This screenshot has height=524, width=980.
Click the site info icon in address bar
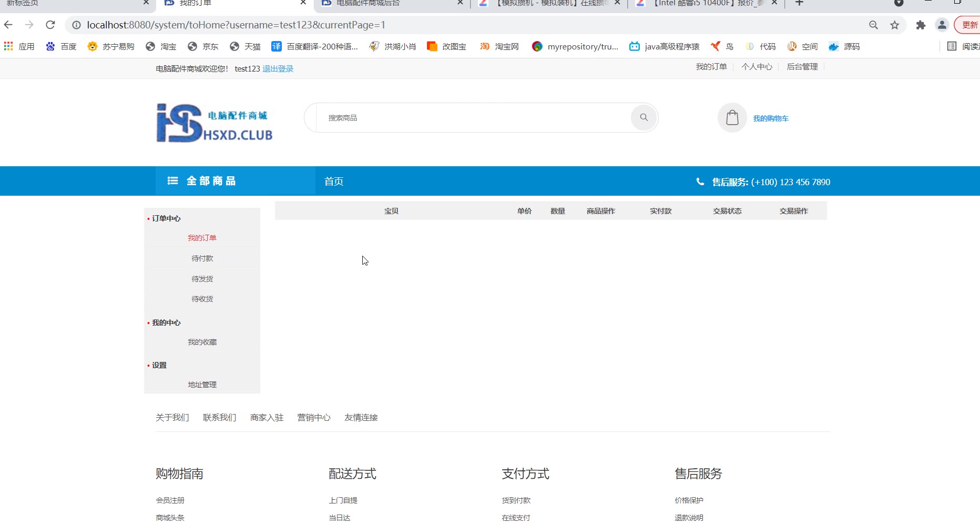point(76,25)
